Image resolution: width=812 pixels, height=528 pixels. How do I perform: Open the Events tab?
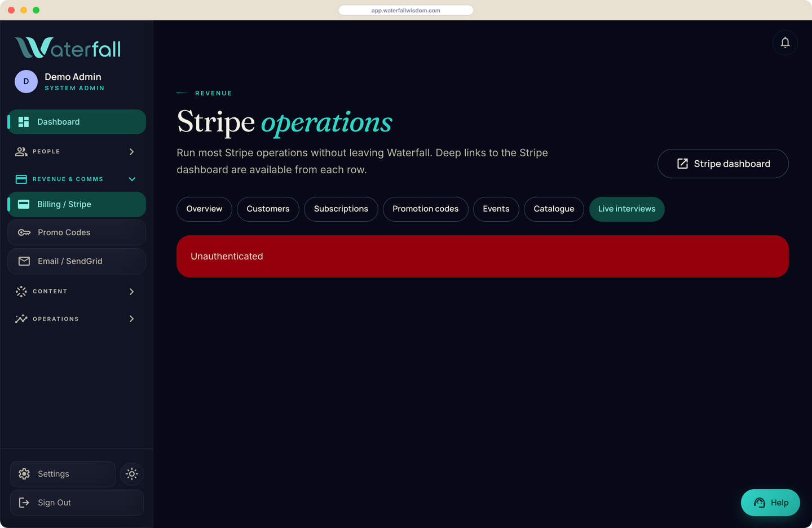click(x=496, y=209)
